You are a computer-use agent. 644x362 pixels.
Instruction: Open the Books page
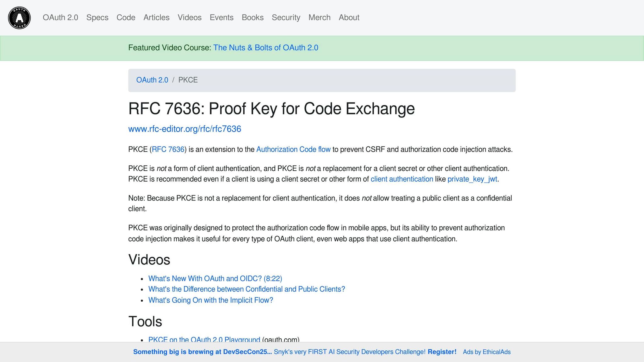[253, 18]
